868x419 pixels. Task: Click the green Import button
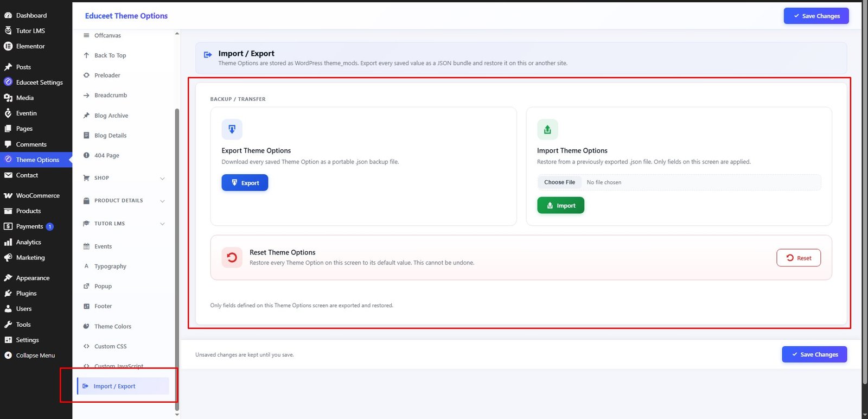(560, 206)
